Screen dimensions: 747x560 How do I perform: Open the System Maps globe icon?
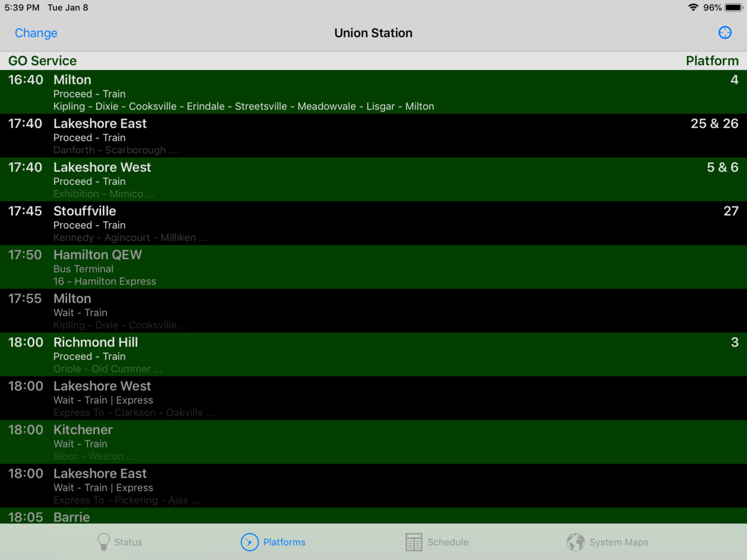tap(575, 542)
